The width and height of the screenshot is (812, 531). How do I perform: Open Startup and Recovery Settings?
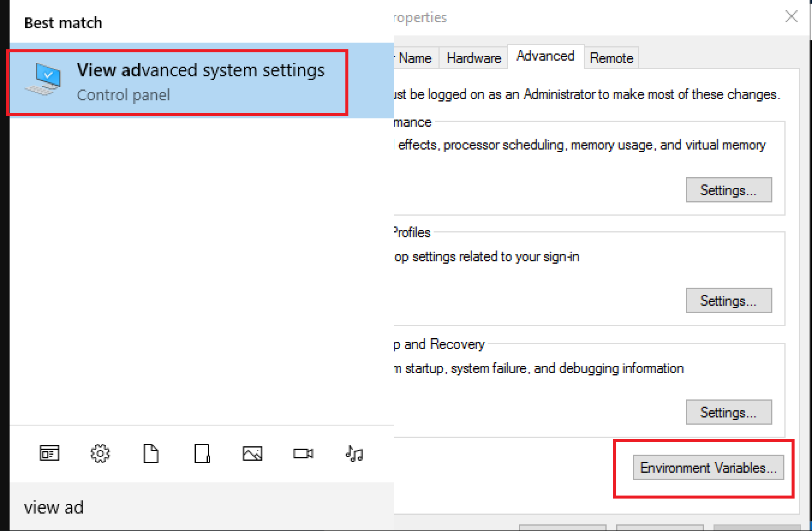coord(729,412)
